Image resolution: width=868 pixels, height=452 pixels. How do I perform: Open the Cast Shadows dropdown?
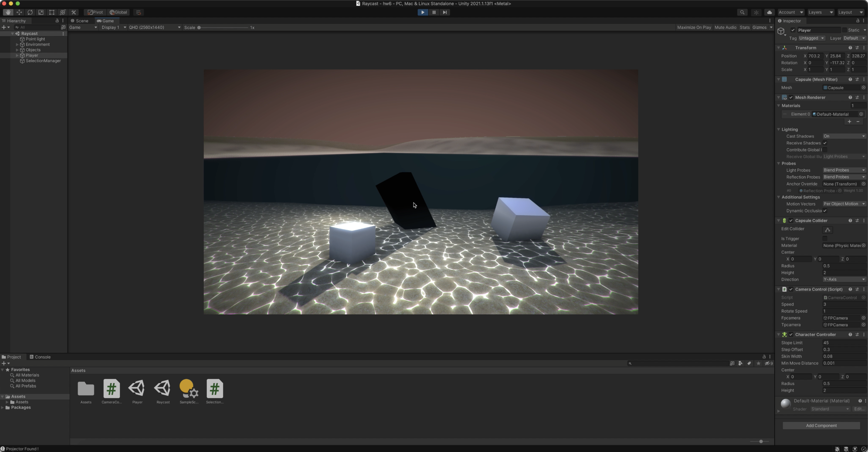click(x=844, y=136)
